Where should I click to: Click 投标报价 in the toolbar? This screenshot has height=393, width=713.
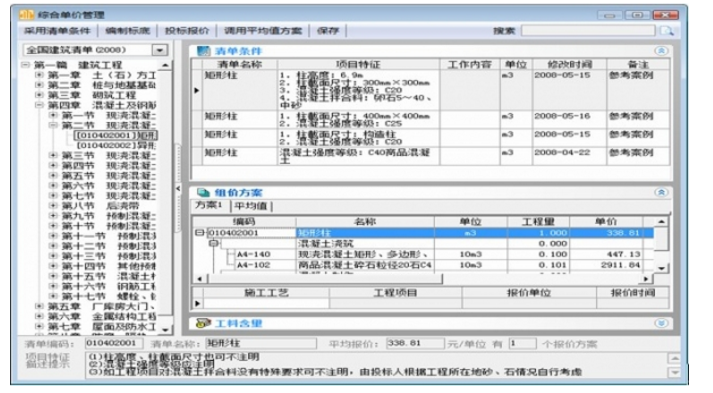pyautogui.click(x=187, y=31)
